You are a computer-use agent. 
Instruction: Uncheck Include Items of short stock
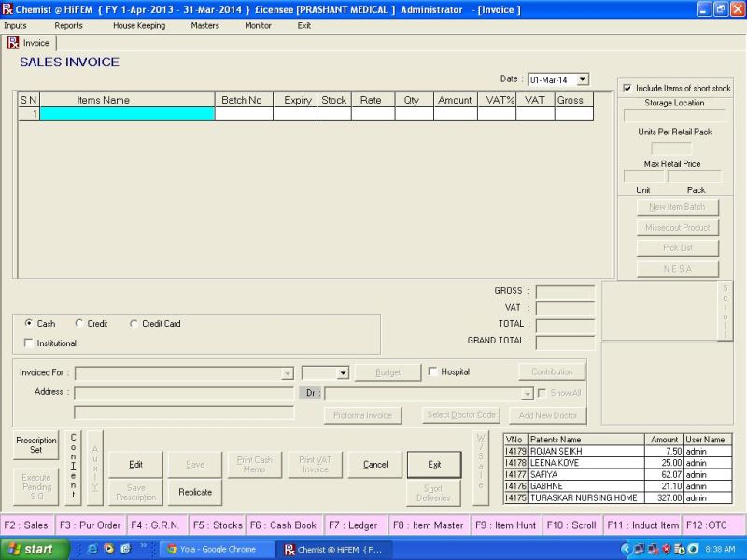[627, 88]
